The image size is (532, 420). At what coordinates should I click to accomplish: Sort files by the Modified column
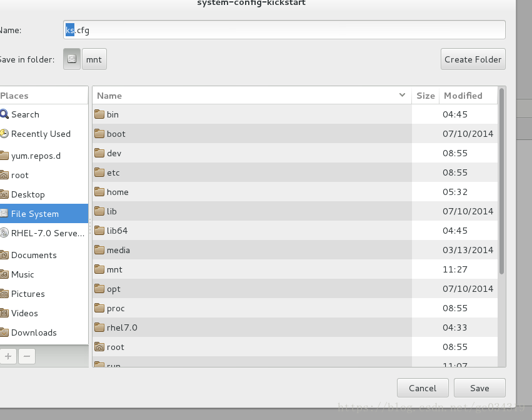(469, 96)
